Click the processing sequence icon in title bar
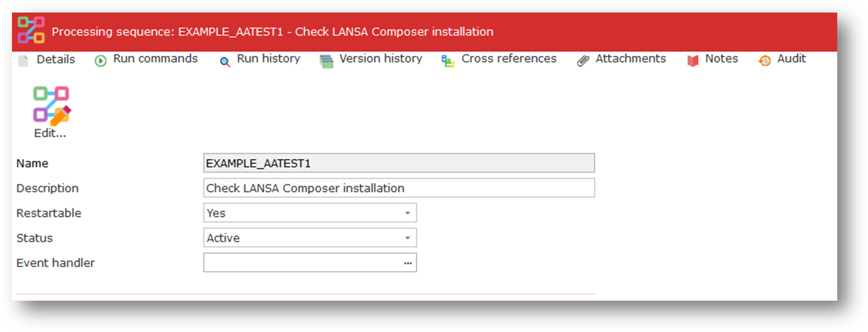 (x=31, y=31)
